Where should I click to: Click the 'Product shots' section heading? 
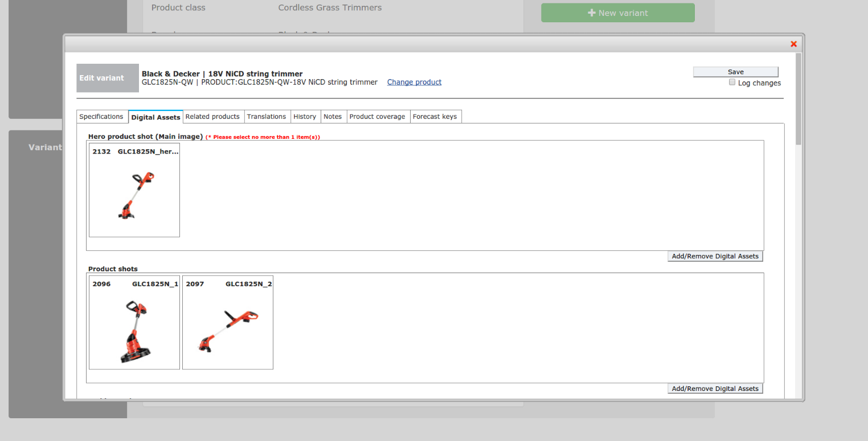tap(113, 269)
